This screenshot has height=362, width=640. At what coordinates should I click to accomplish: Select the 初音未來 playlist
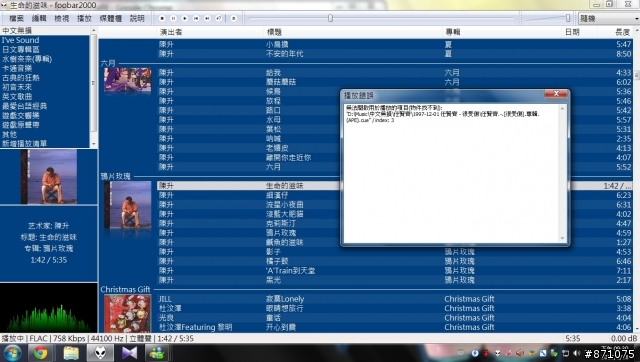click(x=45, y=87)
